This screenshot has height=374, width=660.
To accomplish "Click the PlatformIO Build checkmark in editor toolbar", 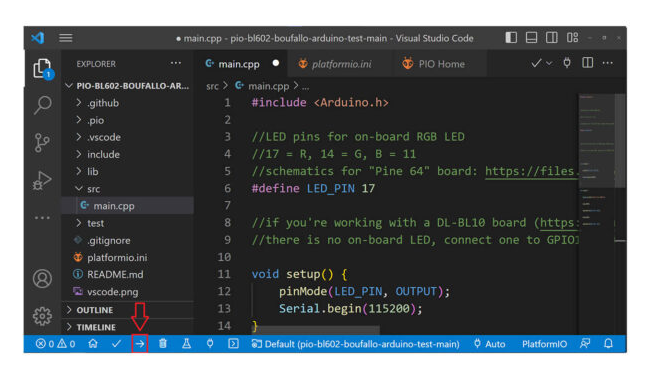I will (536, 63).
